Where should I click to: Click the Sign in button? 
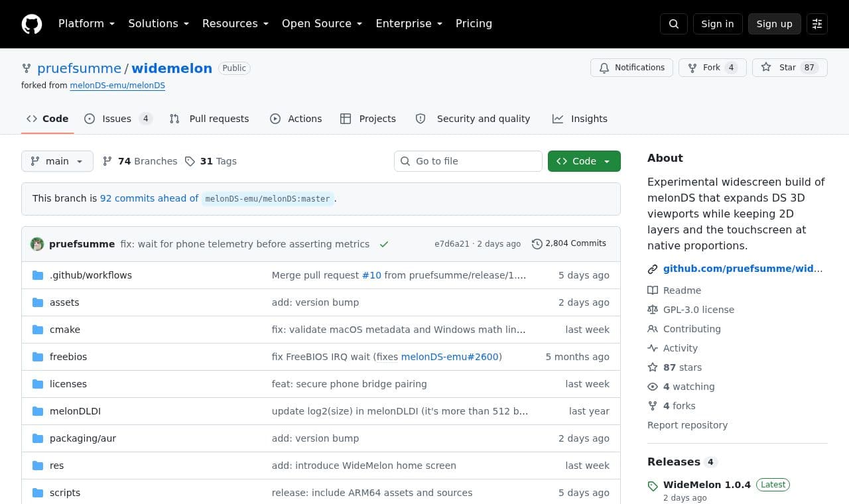tap(718, 24)
